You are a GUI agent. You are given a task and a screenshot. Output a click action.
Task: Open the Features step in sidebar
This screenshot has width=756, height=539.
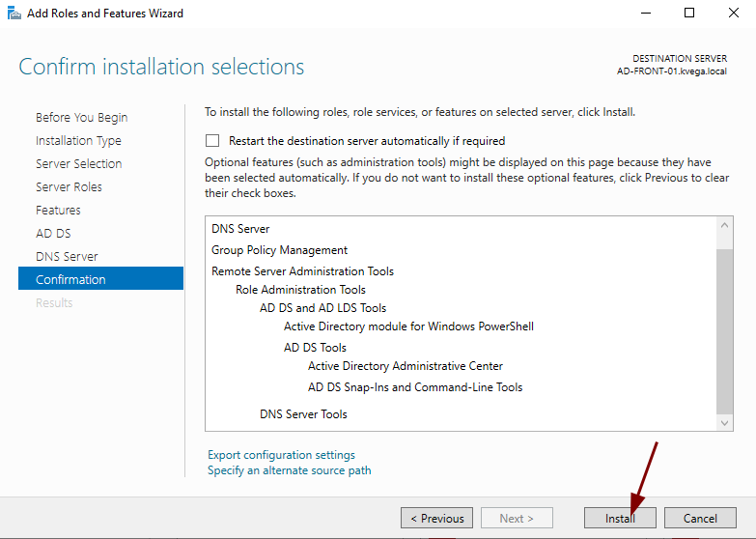[x=58, y=211]
